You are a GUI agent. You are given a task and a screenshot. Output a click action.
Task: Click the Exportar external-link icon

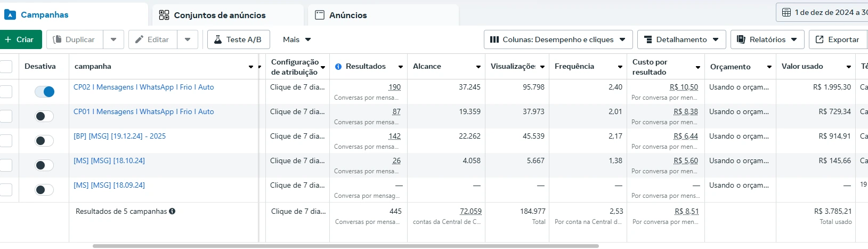(819, 39)
